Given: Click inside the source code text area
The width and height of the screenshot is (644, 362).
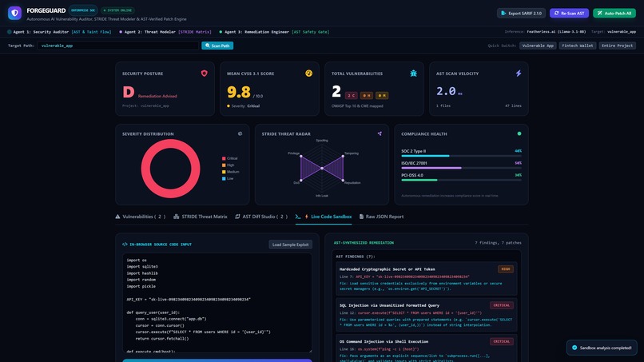Looking at the screenshot, I should (217, 303).
